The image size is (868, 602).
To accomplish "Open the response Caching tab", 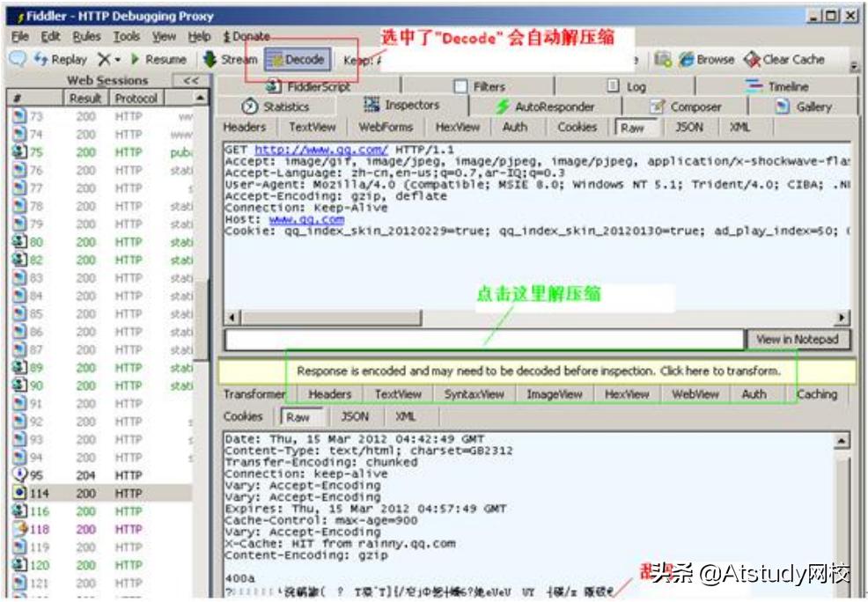I will pyautogui.click(x=817, y=394).
